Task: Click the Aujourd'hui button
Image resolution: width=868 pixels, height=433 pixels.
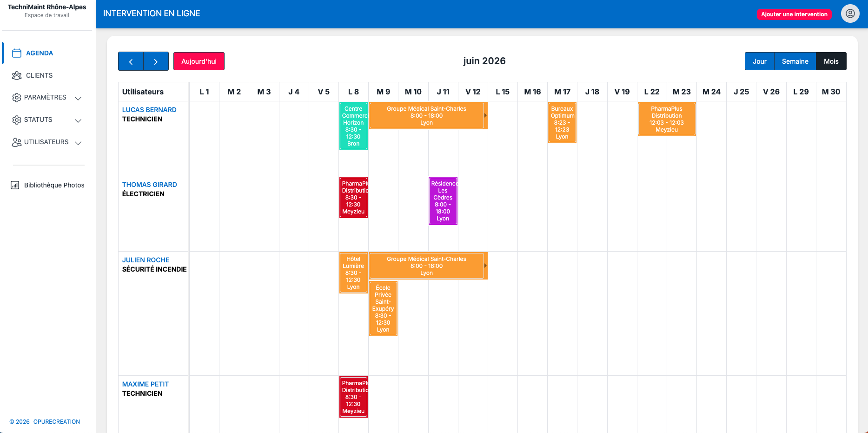Action: point(199,61)
